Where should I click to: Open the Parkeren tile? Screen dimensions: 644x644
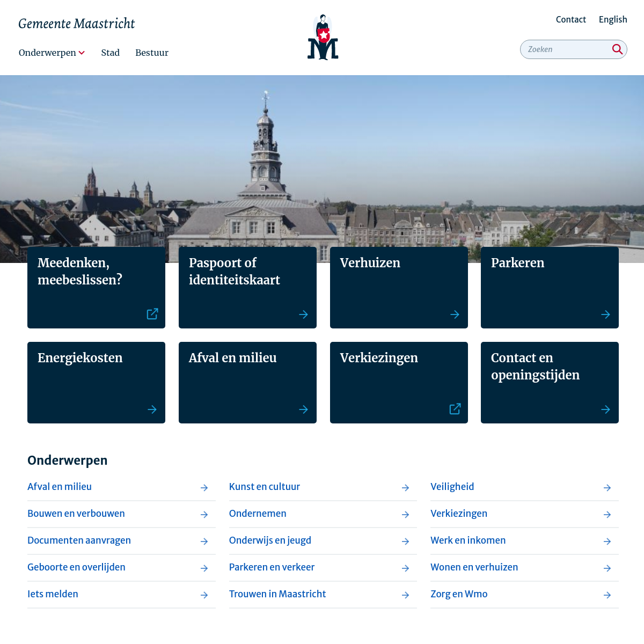coord(550,288)
